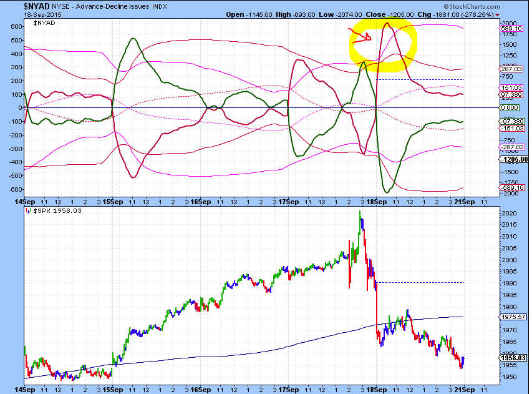
Task: Click 17Sep on the NYAD chart time axis
Action: coord(289,202)
